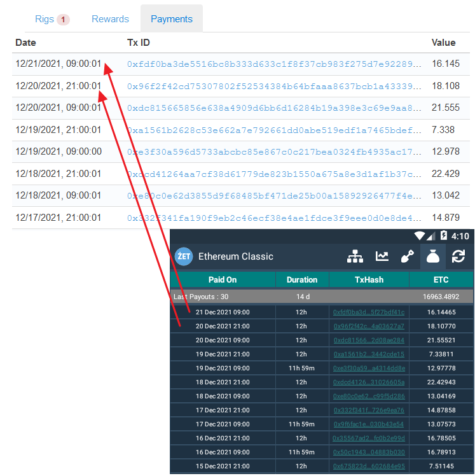The image size is (475, 476).
Task: Tap the 17 Dec 2021 09:00 payout date
Action: [223, 424]
